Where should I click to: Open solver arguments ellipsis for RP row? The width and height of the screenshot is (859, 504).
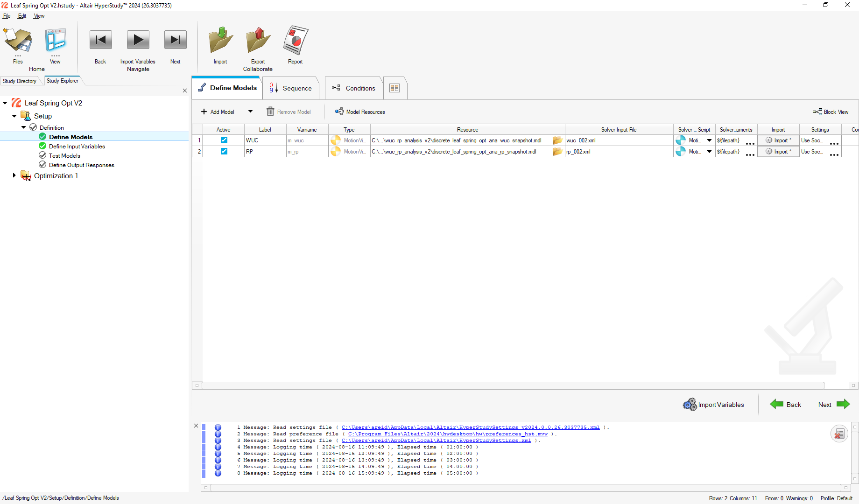pos(750,154)
